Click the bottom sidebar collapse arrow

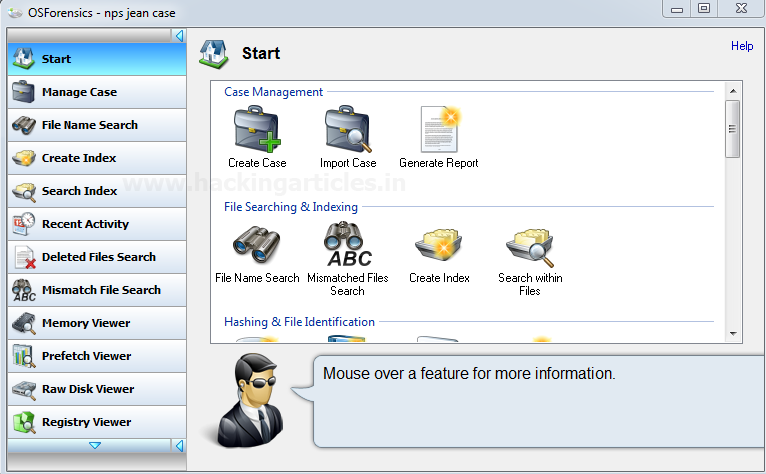(179, 445)
